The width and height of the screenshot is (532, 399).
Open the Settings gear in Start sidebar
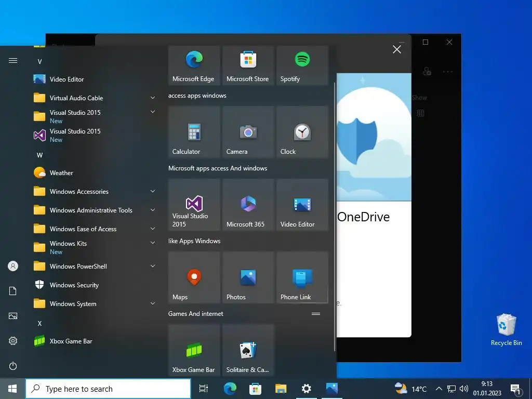pos(13,341)
